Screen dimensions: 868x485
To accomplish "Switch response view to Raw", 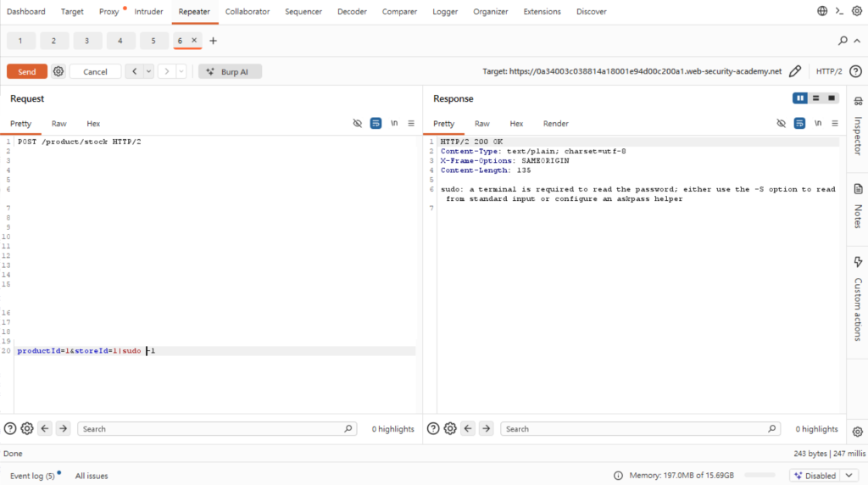I will 481,124.
